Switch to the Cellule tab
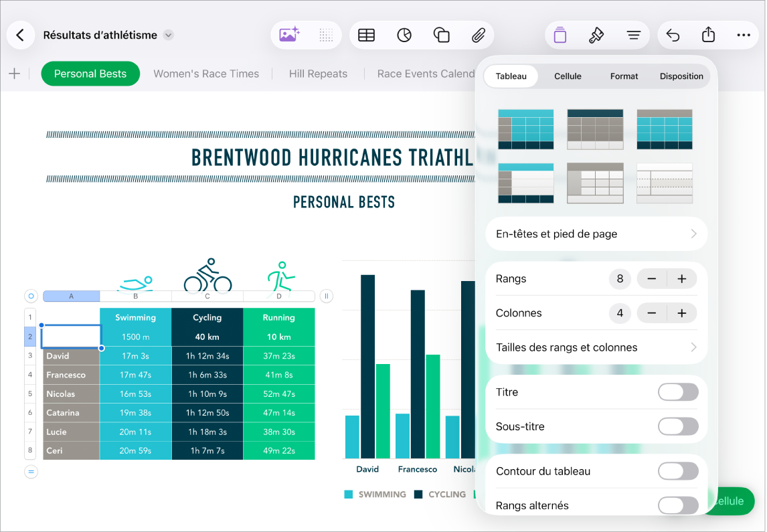 pyautogui.click(x=568, y=76)
